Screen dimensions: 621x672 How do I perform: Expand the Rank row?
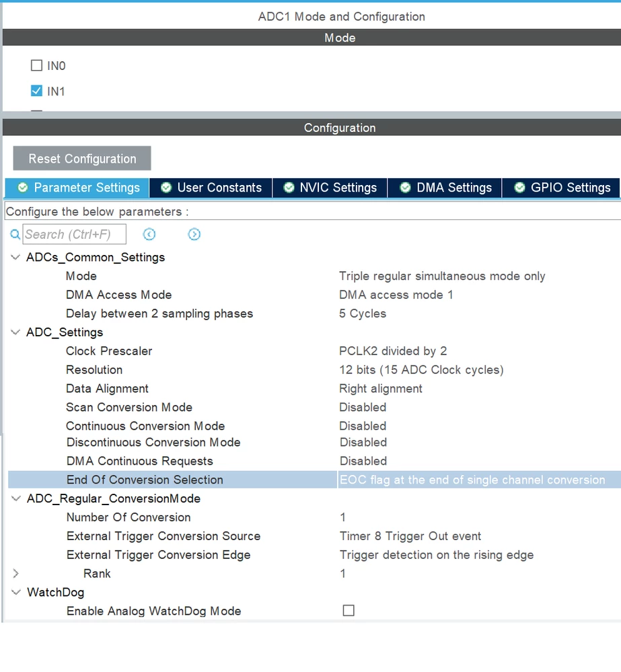16,573
